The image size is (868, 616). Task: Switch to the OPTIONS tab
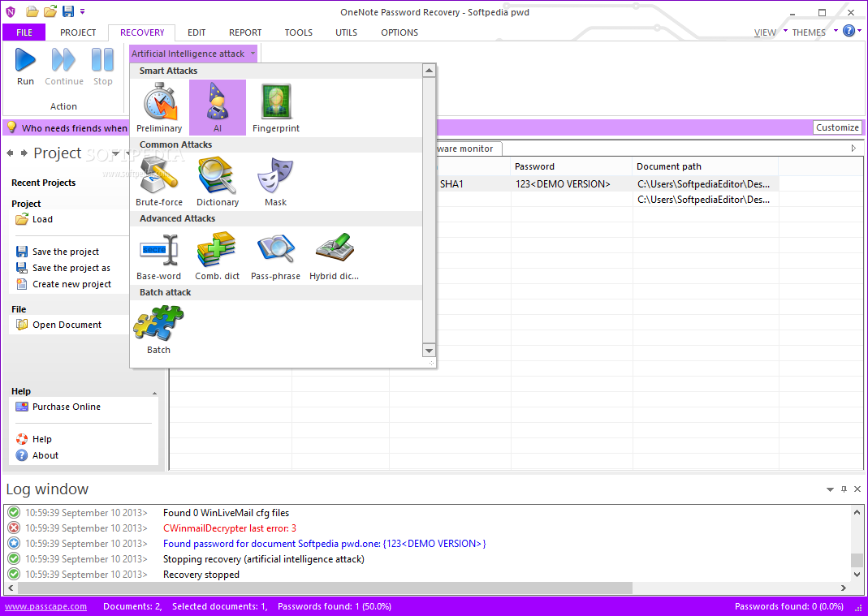pyautogui.click(x=399, y=32)
